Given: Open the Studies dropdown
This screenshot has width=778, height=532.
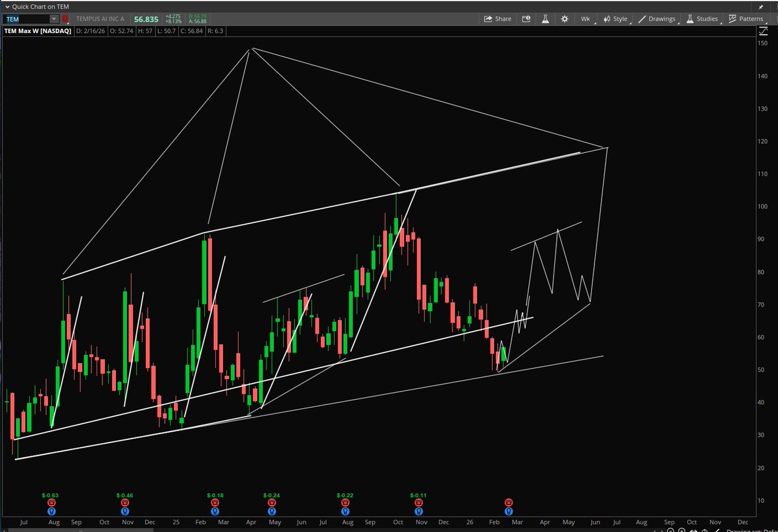Looking at the screenshot, I should coord(701,19).
